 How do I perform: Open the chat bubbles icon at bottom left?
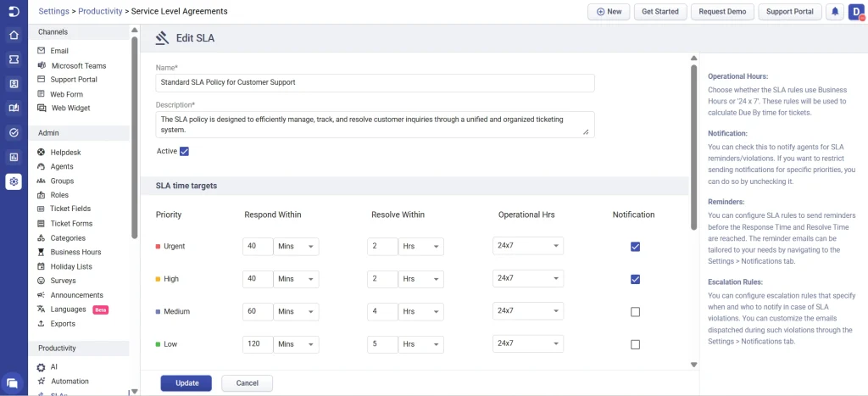coord(12,382)
